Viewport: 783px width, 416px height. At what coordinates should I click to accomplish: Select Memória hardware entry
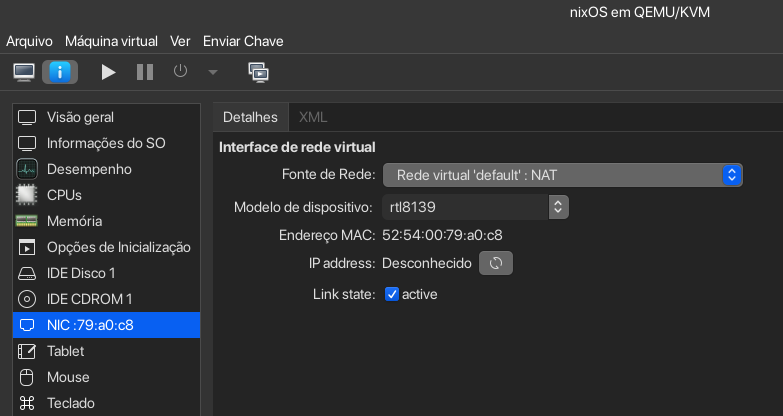point(106,221)
